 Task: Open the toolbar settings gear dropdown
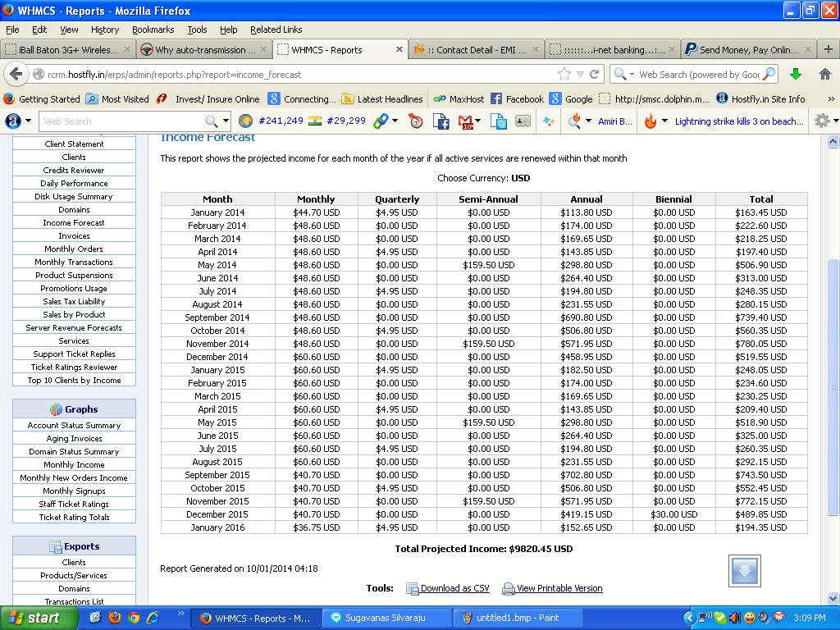(824, 121)
